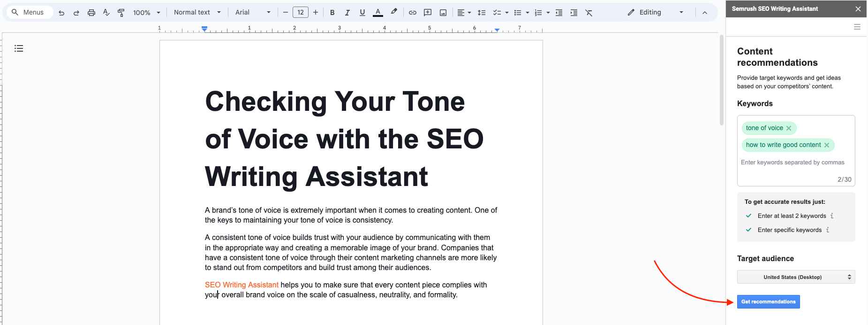Viewport: 868px width, 325px height.
Task: Expand bulleted list options arrow
Action: click(x=528, y=13)
